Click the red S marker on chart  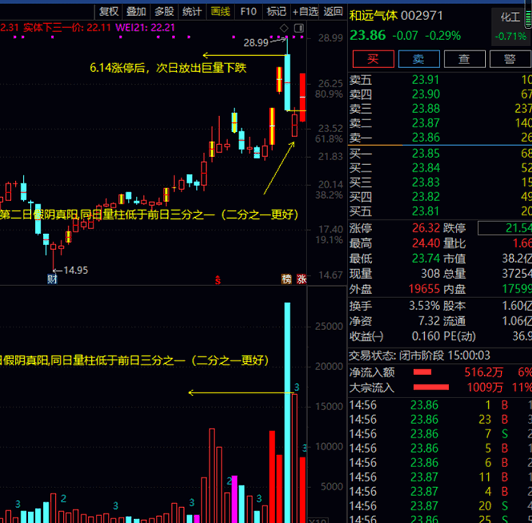[218, 280]
